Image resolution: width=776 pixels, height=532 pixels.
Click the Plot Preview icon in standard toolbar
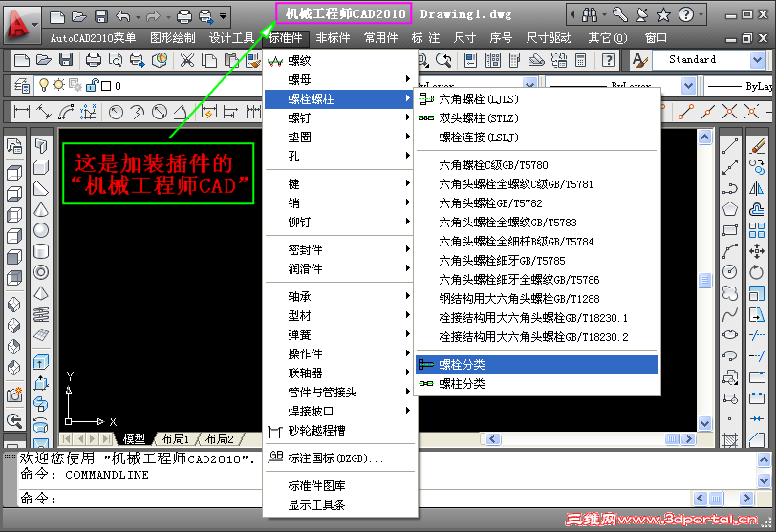[116, 60]
